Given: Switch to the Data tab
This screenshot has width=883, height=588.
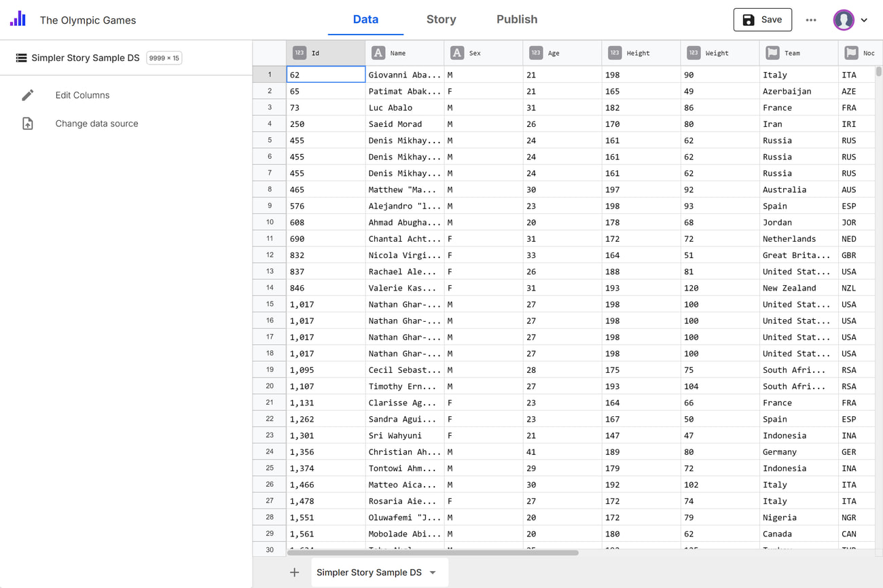Looking at the screenshot, I should tap(365, 20).
